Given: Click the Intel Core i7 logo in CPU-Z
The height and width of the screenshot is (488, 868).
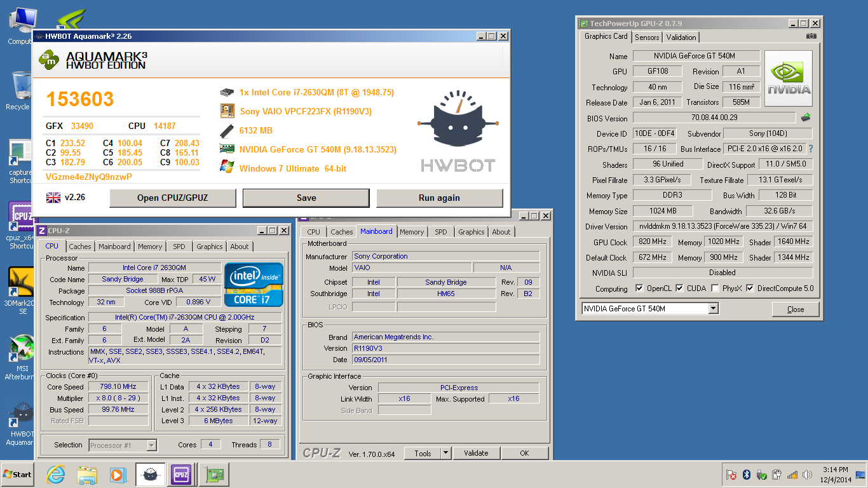Looking at the screenshot, I should click(254, 285).
